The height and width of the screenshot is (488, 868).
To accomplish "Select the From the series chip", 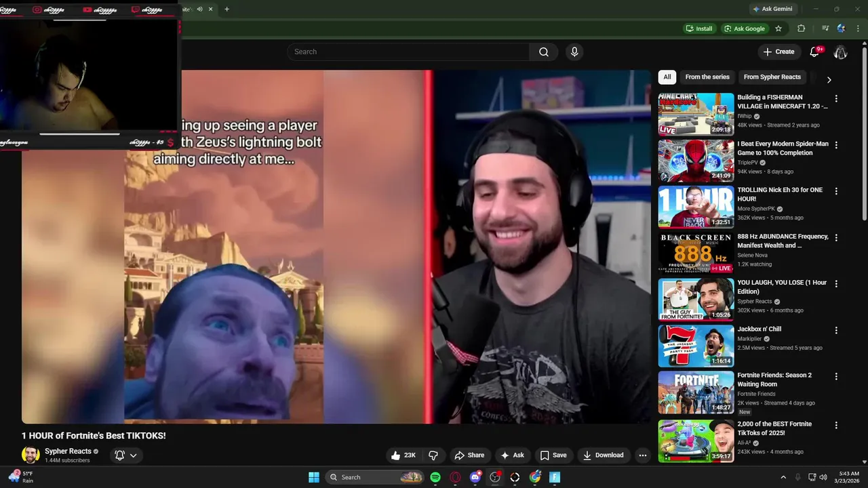I will click(x=707, y=77).
